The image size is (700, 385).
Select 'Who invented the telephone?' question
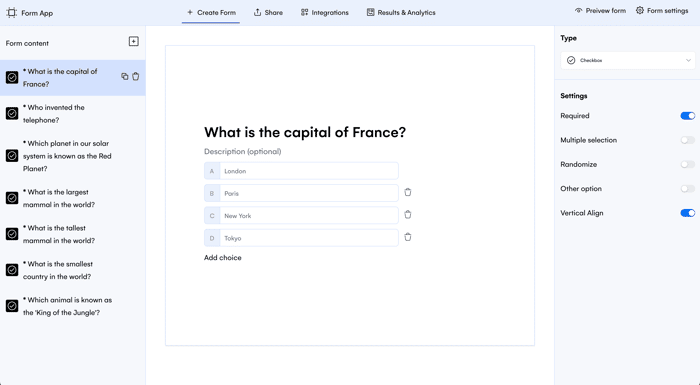(72, 114)
